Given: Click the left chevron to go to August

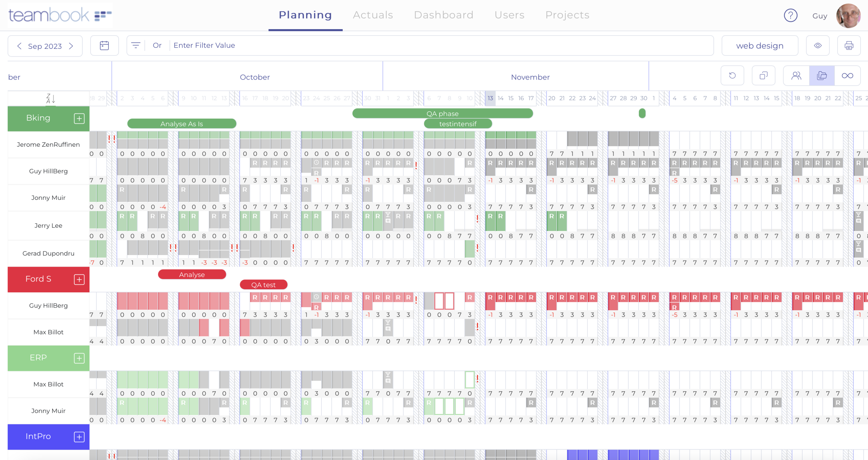Looking at the screenshot, I should pos(19,46).
